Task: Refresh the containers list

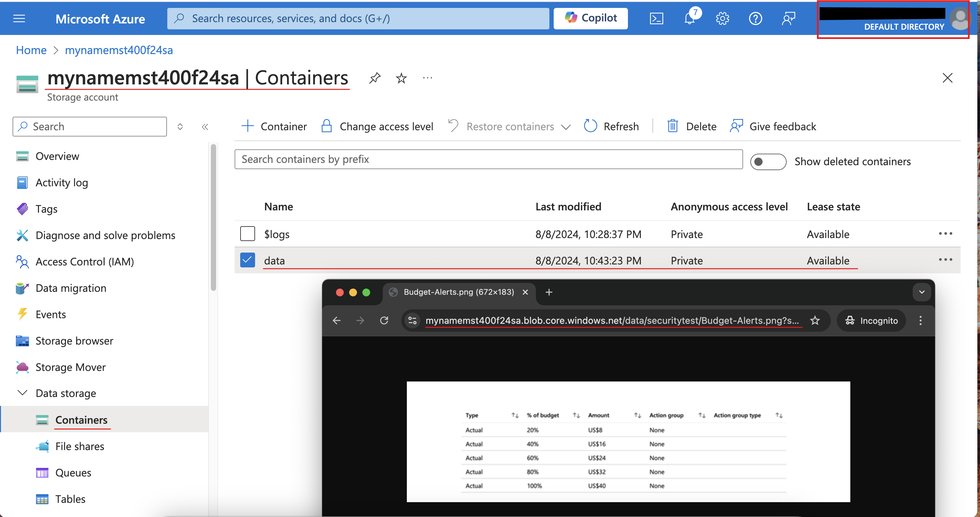Action: pos(611,126)
